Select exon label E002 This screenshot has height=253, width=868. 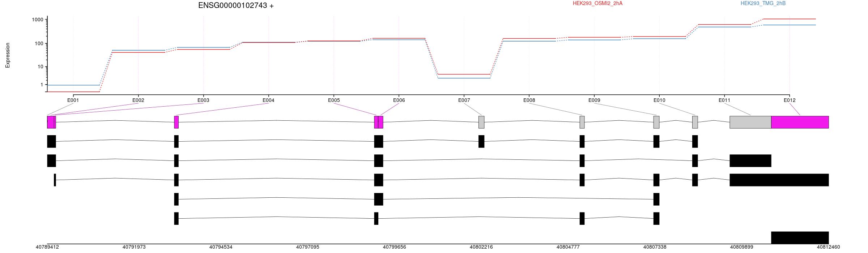[138, 100]
